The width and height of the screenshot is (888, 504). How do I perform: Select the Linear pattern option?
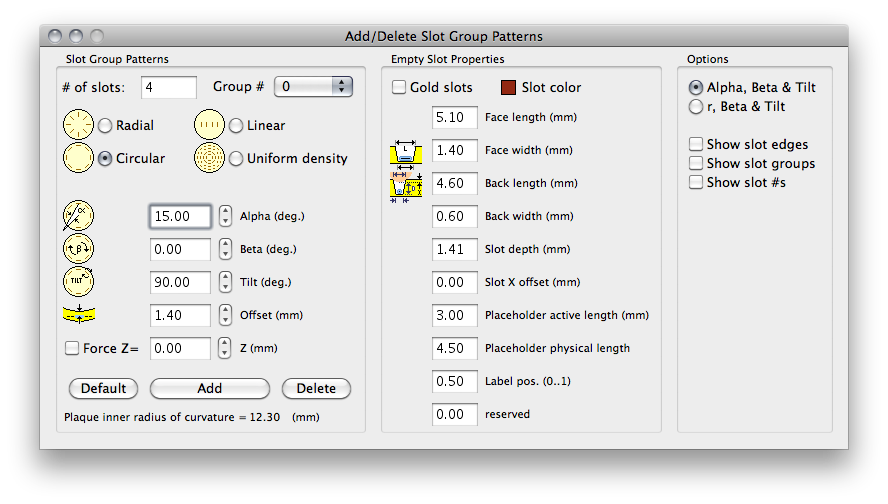[236, 125]
